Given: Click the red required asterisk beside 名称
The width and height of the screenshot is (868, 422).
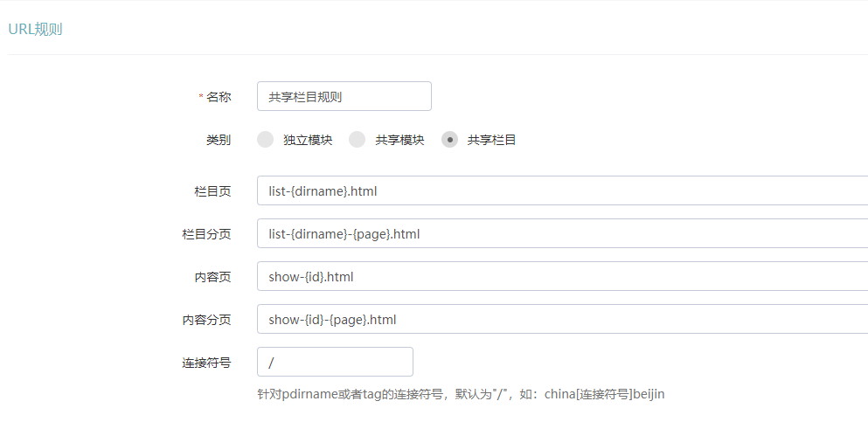Looking at the screenshot, I should click(201, 97).
